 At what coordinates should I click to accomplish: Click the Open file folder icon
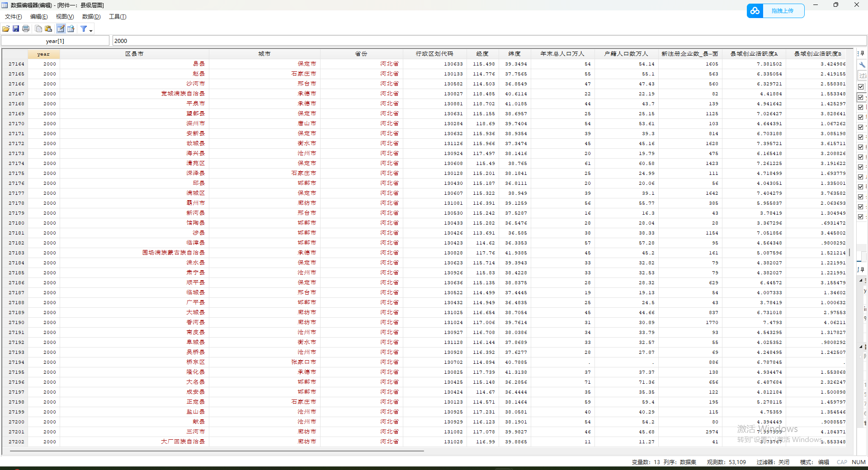(6, 29)
